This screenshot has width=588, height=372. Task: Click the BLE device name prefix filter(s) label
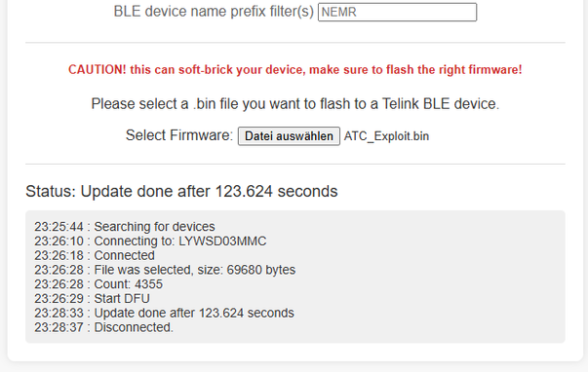pos(214,12)
